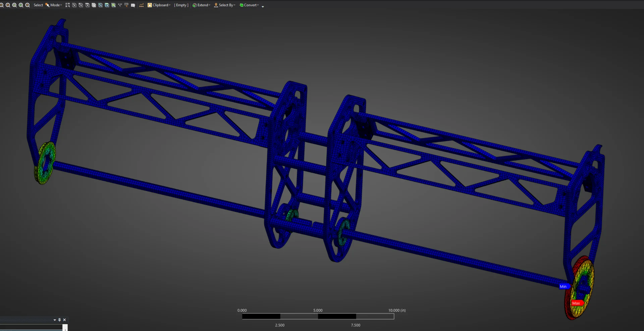Expand the toolbar overflow arrow after Convert
The image size is (644, 331).
coord(263,6)
